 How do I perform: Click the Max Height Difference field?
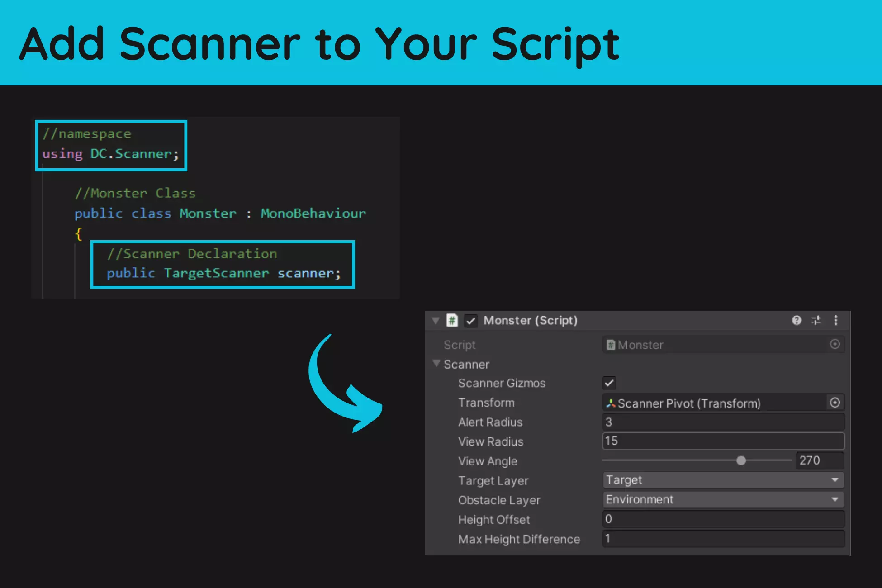(x=723, y=538)
